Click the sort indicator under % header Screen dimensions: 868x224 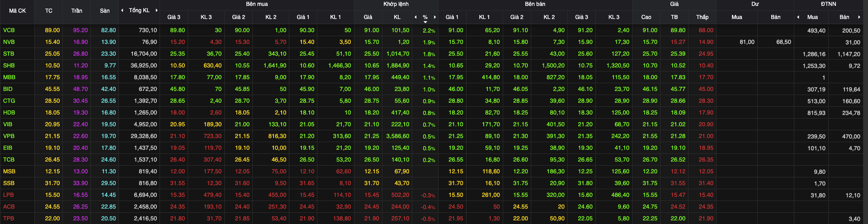click(x=425, y=22)
